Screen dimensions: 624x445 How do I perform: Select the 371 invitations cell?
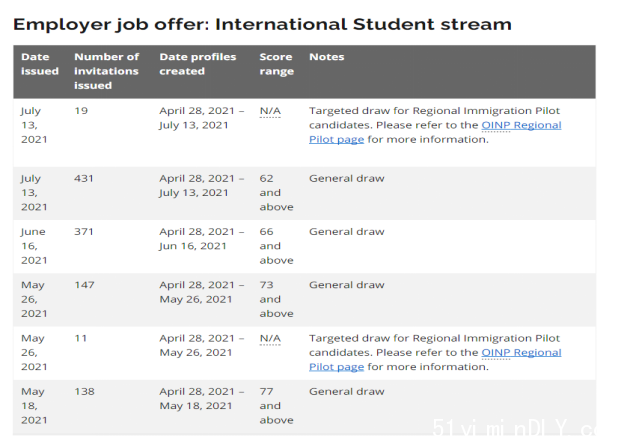coord(84,232)
